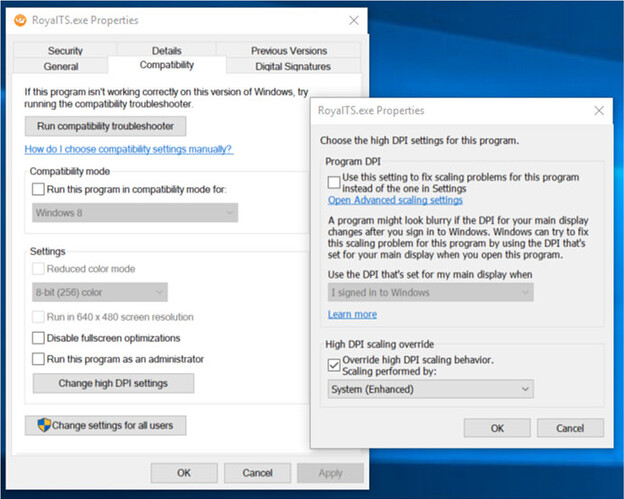Close the RoyalTS.exe Properties main window
Viewport: 624px width, 499px height.
(x=353, y=20)
